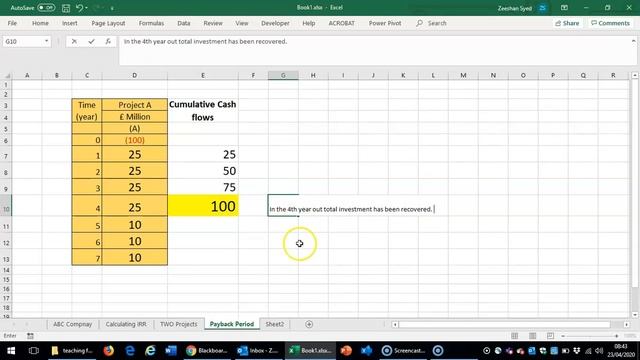Viewport: 640px width, 360px height.
Task: Toggle the AutoSave switch
Action: click(46, 8)
